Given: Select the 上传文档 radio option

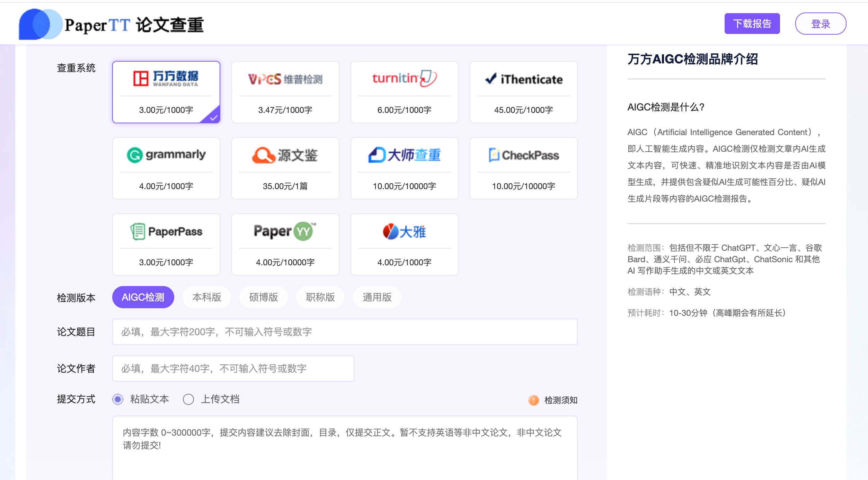Looking at the screenshot, I should [188, 399].
